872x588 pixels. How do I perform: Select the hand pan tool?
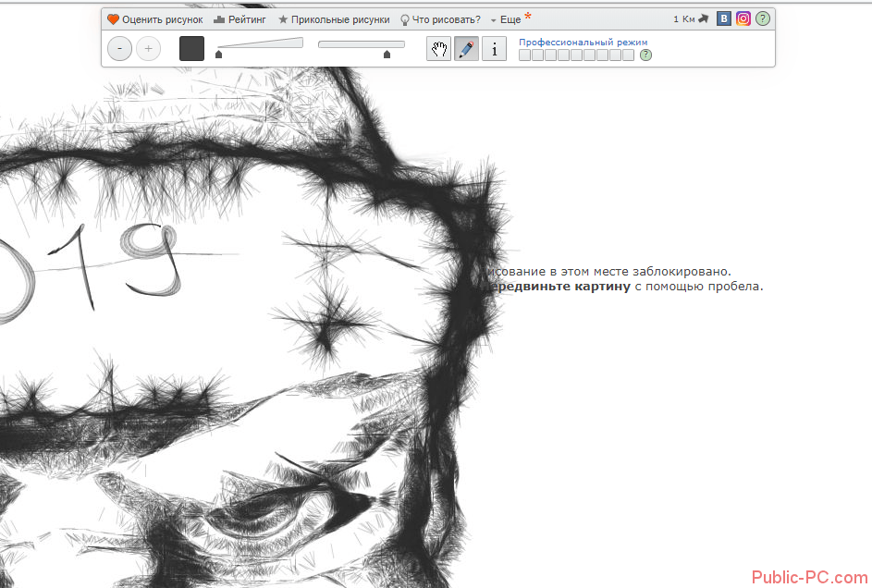coord(439,49)
